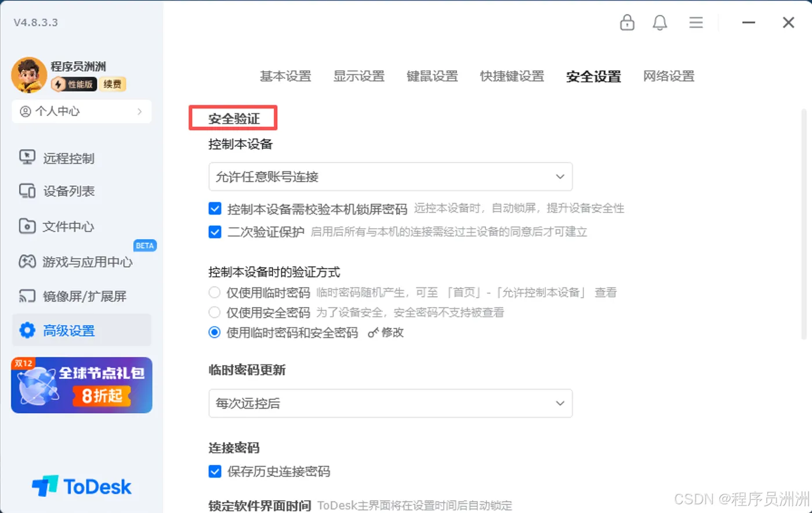Click the 修改 link to change passwords
812x513 pixels.
click(390, 332)
